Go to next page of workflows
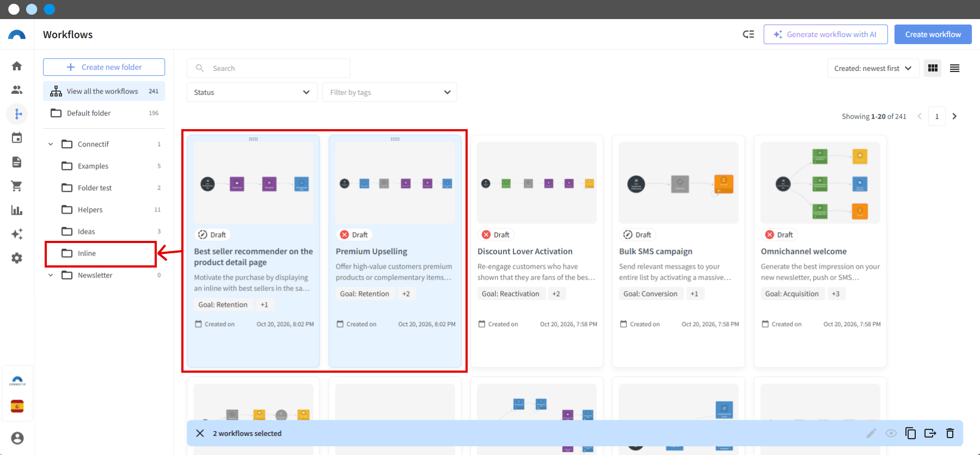 954,116
